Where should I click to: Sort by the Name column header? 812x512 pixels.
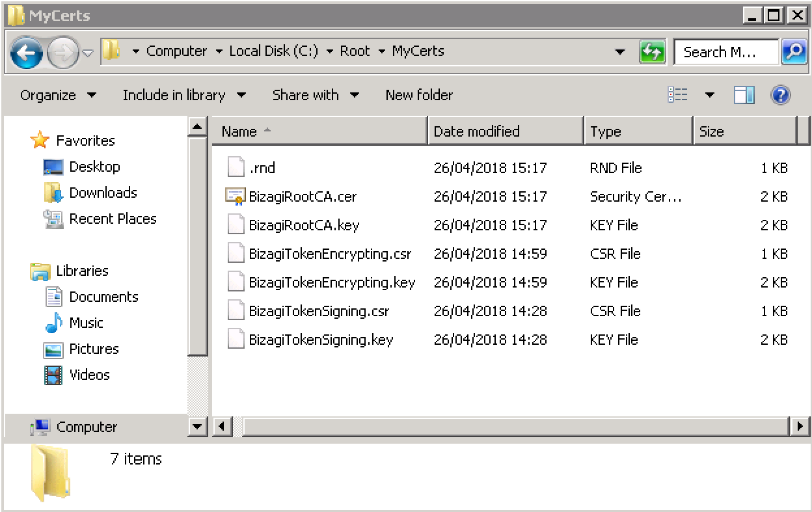[320, 131]
